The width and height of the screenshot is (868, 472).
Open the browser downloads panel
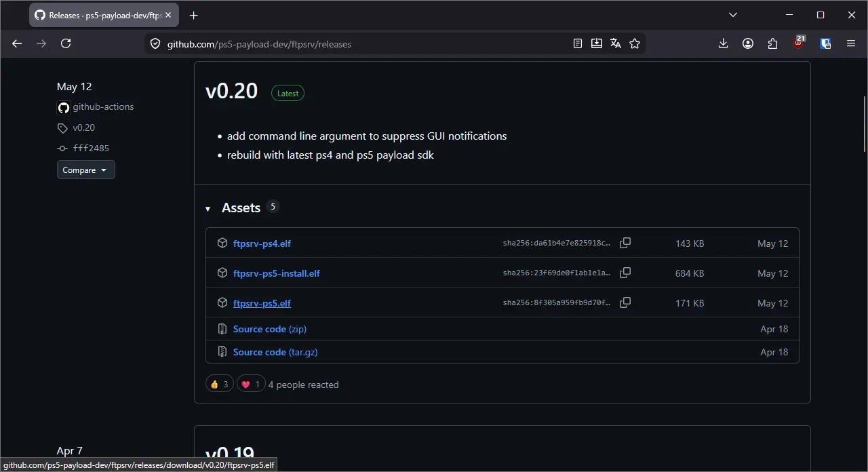[x=723, y=43]
